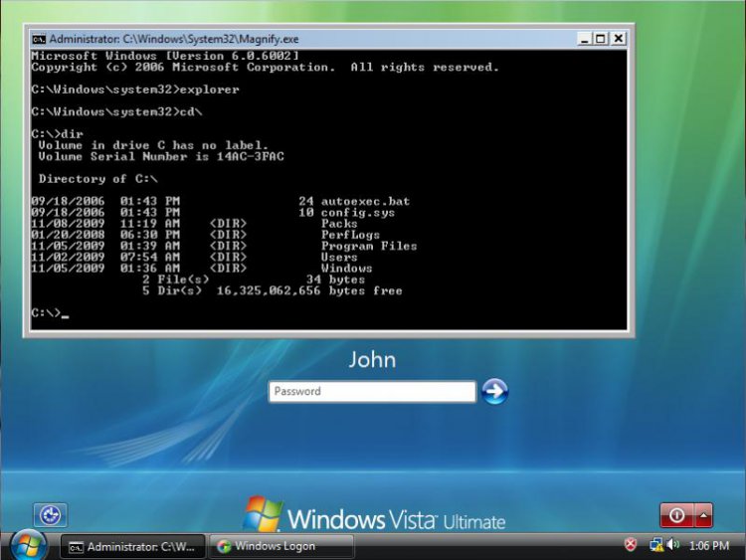Click the dir command line
Image resolution: width=746 pixels, height=560 pixels.
57,134
